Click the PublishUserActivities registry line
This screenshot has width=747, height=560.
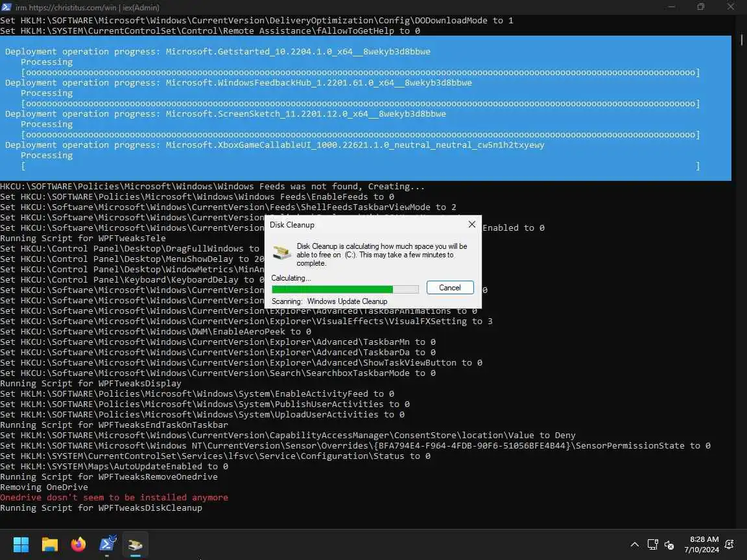205,404
